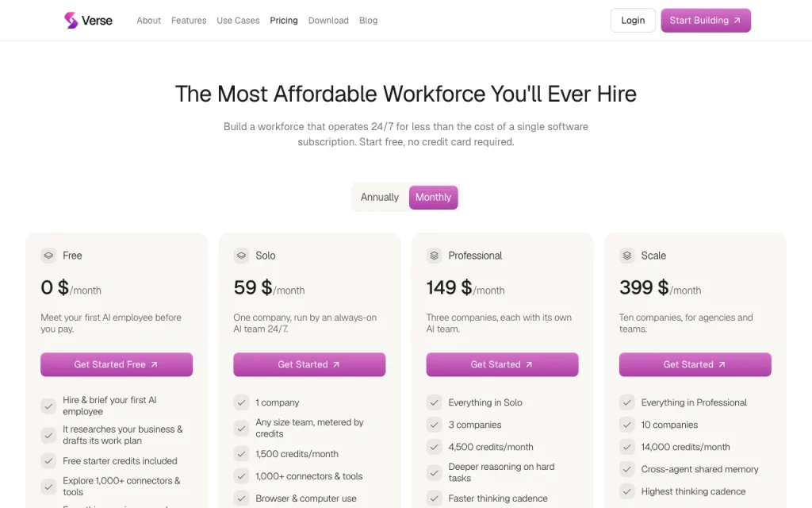Click the Professional plan layers icon
The width and height of the screenshot is (812, 508).
[434, 256]
